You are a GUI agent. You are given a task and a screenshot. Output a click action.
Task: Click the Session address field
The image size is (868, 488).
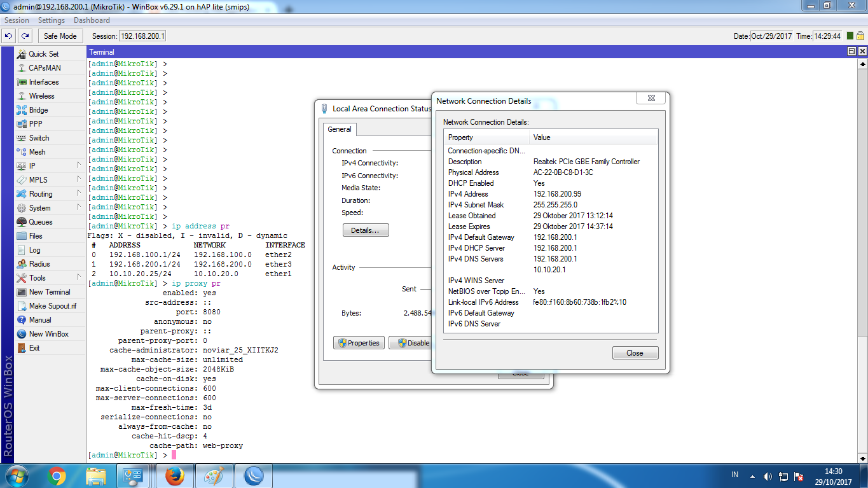[142, 36]
